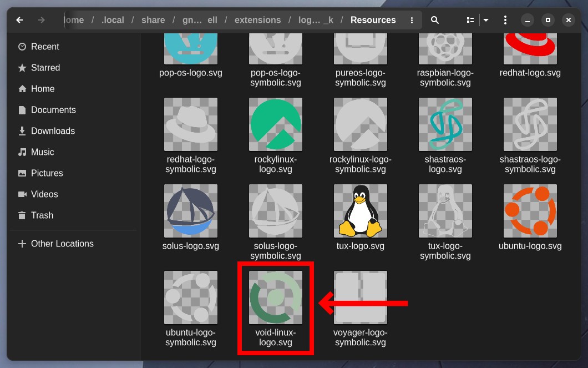The height and width of the screenshot is (368, 588).
Task: Navigate to extensions in the path bar
Action: (257, 20)
